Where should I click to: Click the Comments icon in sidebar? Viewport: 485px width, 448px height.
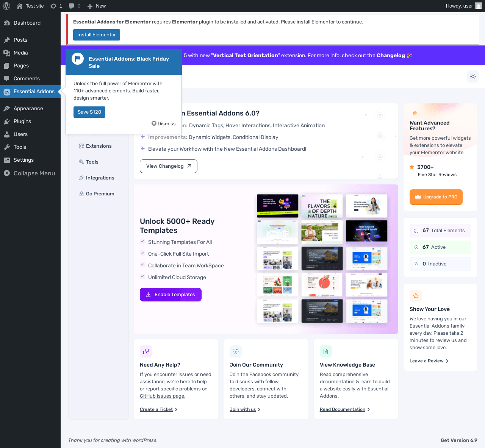coord(7,78)
